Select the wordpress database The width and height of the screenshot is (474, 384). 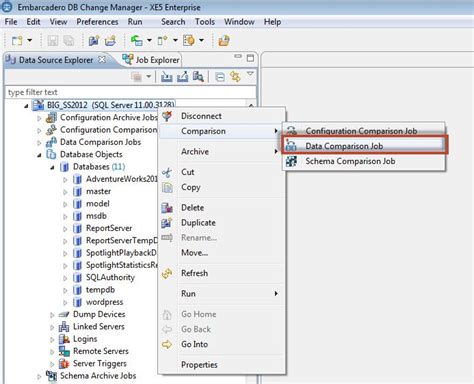105,302
